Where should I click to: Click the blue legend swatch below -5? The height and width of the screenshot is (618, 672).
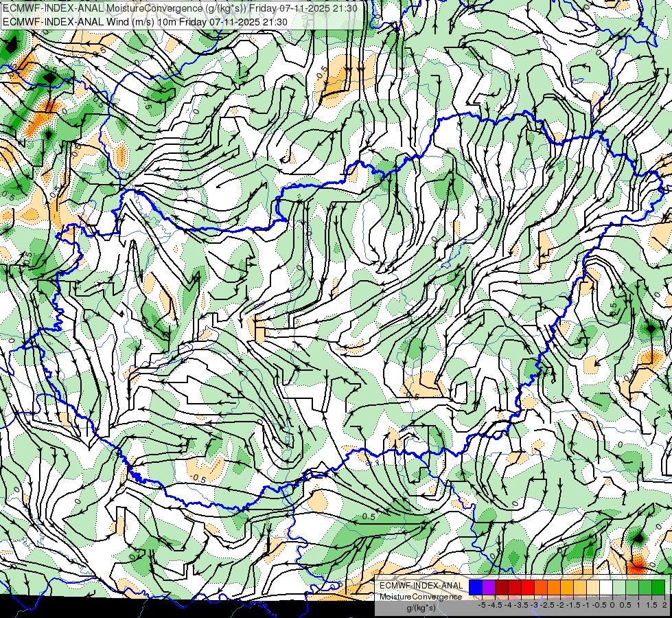point(476,588)
